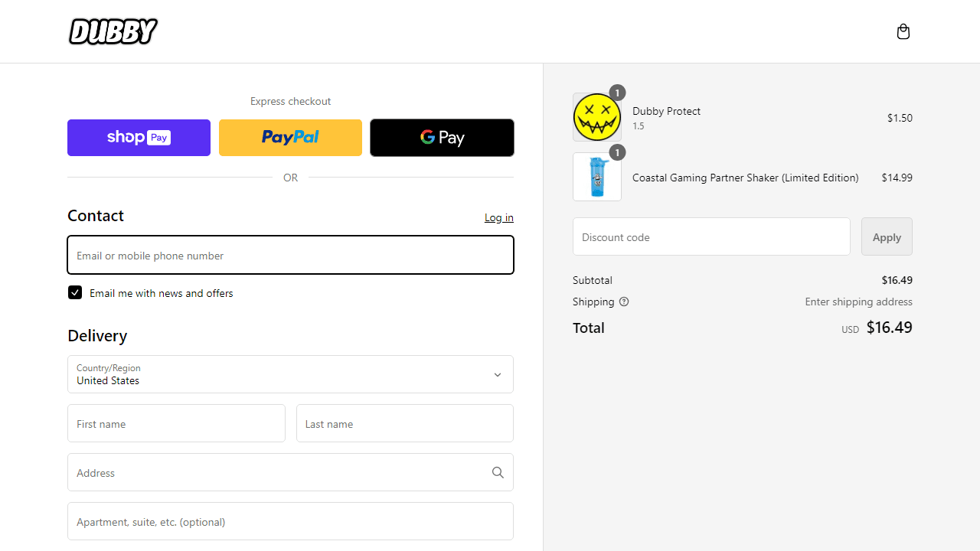Click the Dubby Protect product name
This screenshot has width=980, height=551.
pyautogui.click(x=666, y=111)
